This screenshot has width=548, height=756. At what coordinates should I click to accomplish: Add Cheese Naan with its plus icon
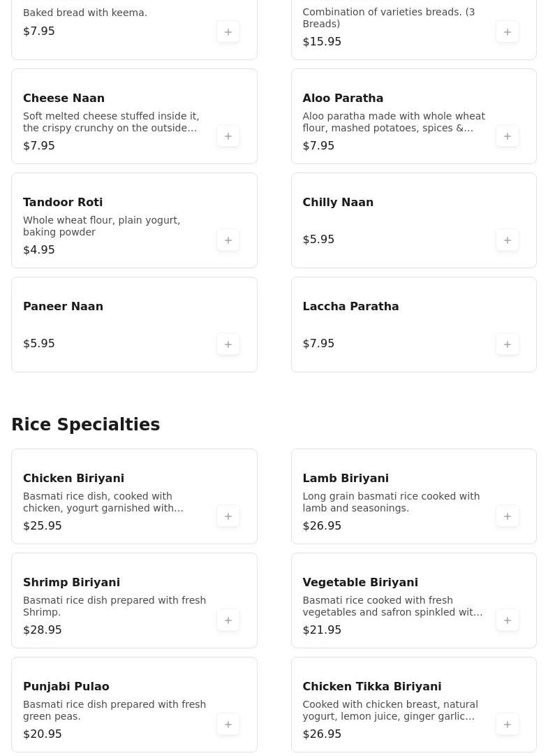pos(228,136)
